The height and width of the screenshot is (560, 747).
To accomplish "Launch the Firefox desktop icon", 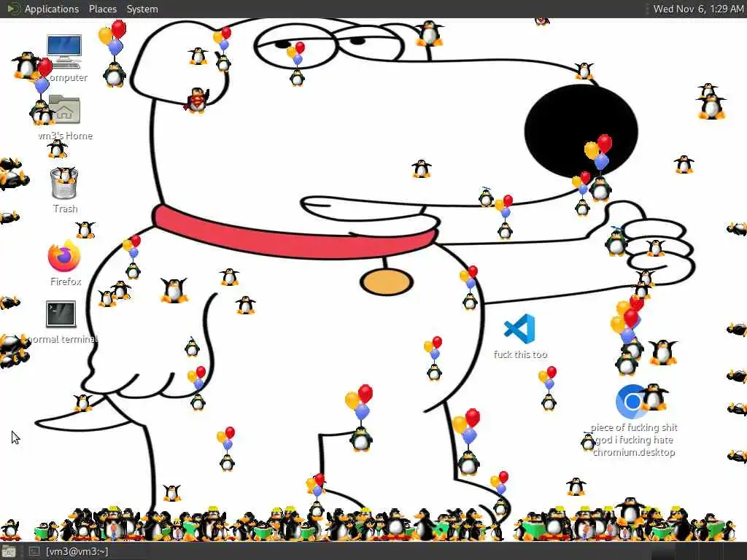I will pos(64,257).
